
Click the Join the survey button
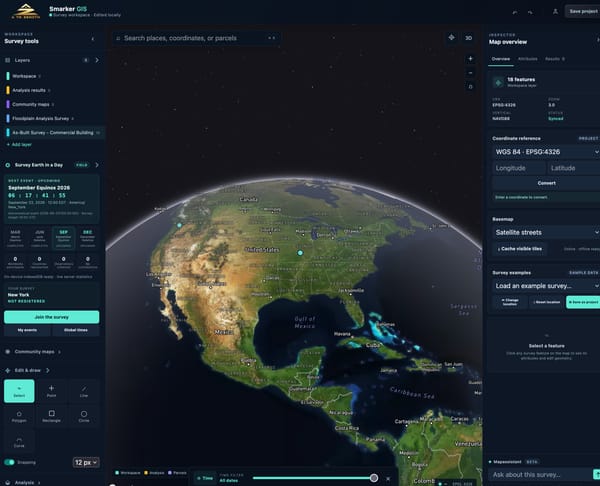coord(52,317)
